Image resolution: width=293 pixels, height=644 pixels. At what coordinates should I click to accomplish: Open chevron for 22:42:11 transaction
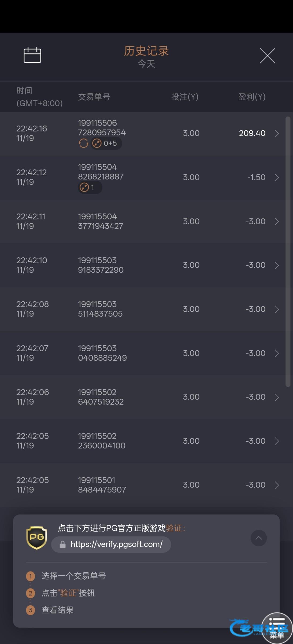click(277, 221)
